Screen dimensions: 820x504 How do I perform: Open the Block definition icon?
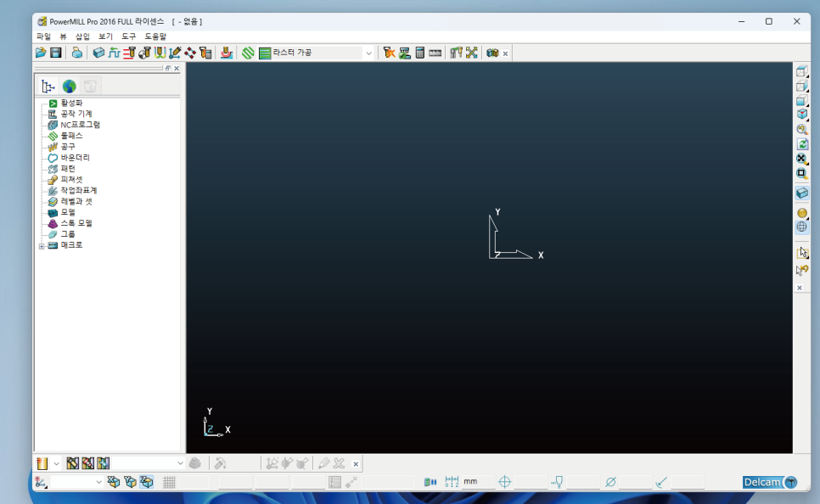pyautogui.click(x=98, y=53)
